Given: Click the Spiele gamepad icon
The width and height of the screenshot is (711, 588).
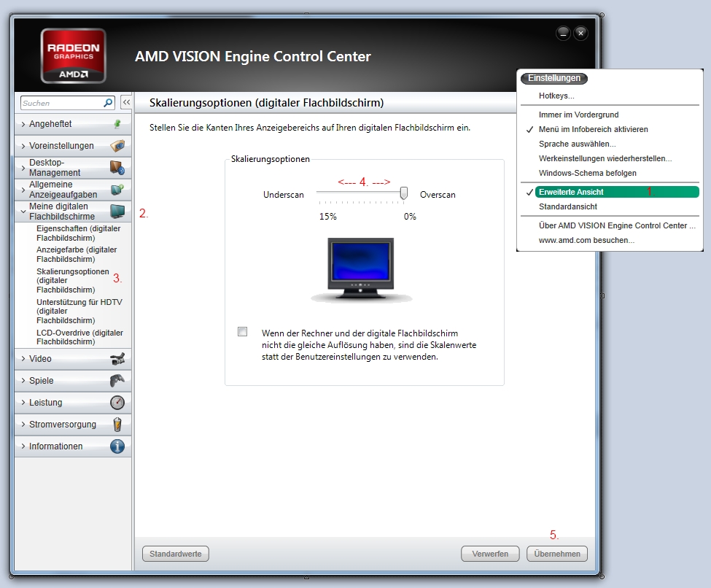Looking at the screenshot, I should click(117, 380).
